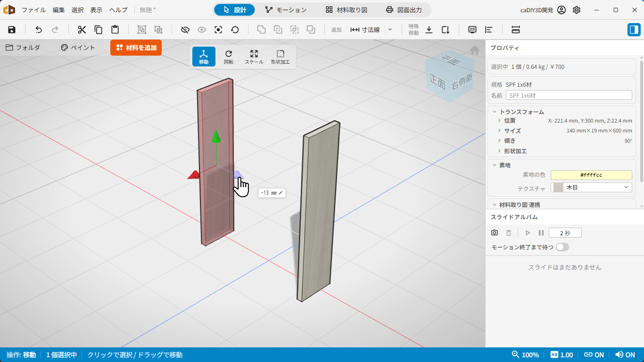Click the 右側面 face of view cube
Screen dimensions: 644x362
(x=462, y=82)
